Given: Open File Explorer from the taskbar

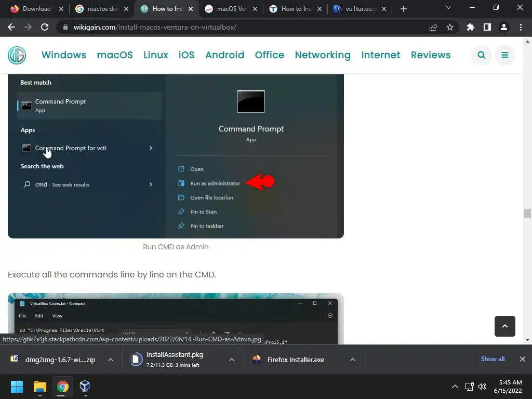Looking at the screenshot, I should coord(39,387).
